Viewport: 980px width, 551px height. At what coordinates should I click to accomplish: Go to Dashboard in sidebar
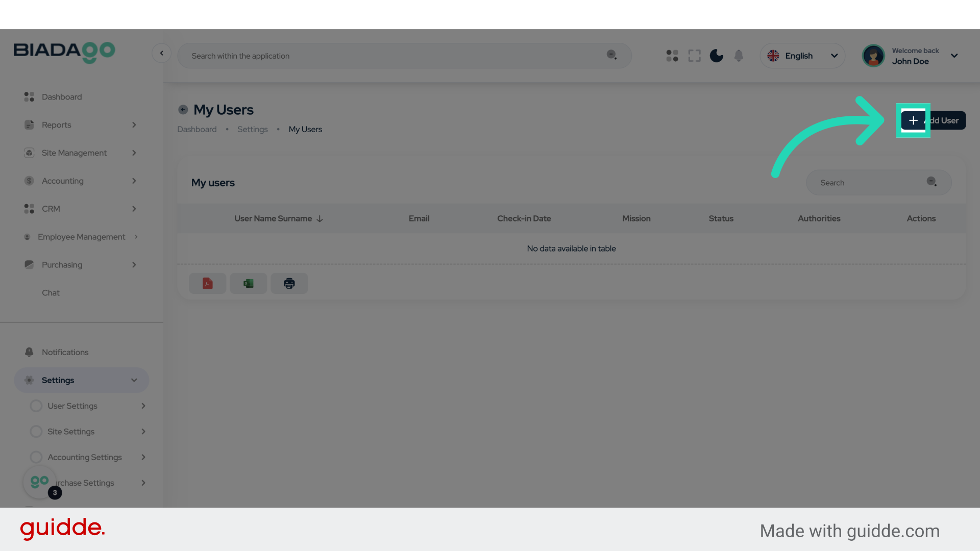click(61, 97)
